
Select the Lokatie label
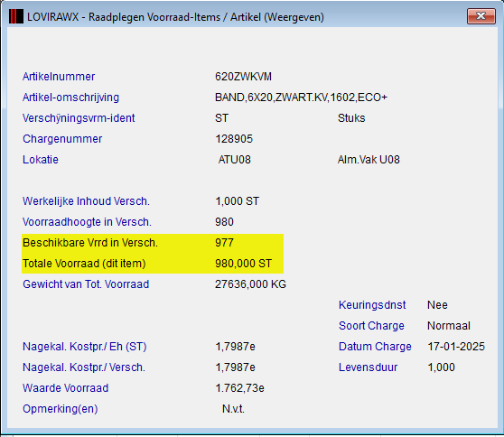click(41, 160)
